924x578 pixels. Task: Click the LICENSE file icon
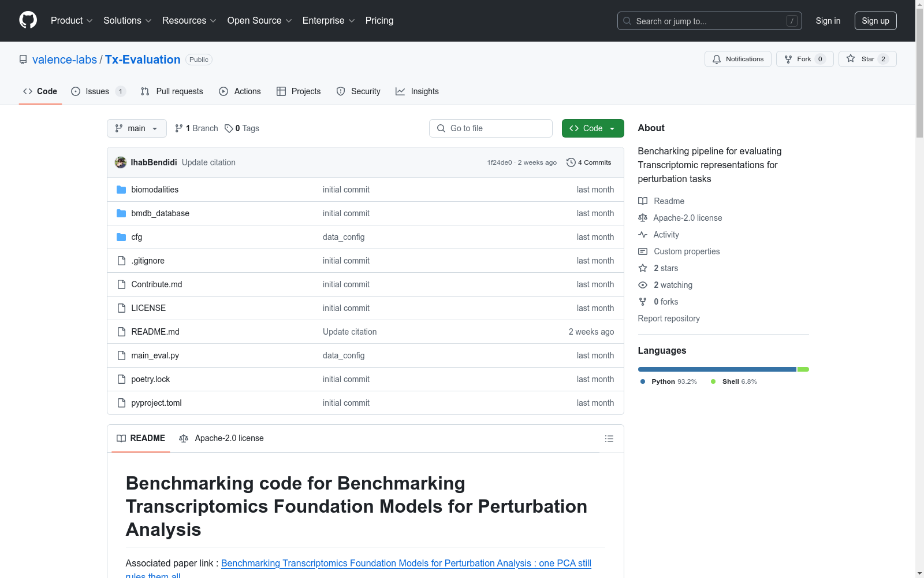(121, 308)
